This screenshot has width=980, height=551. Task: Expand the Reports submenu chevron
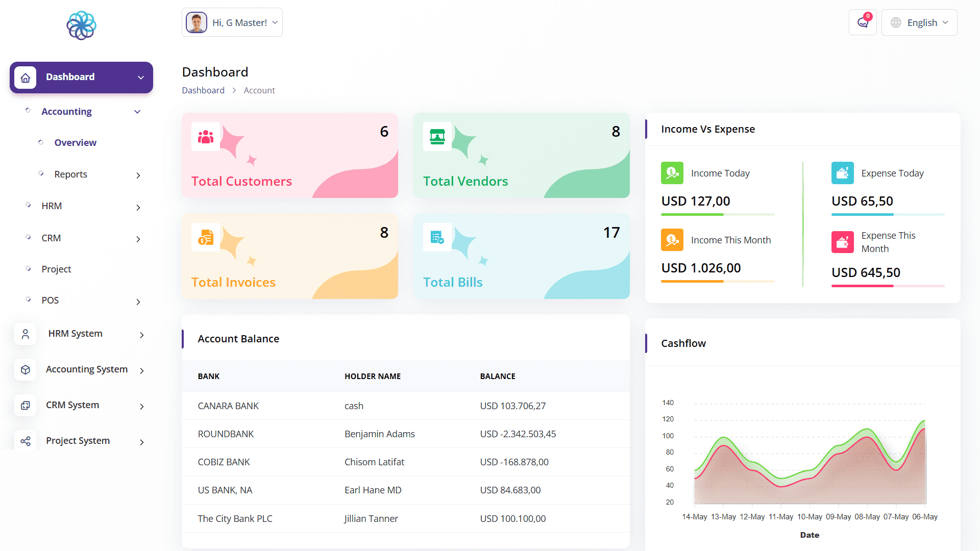138,175
